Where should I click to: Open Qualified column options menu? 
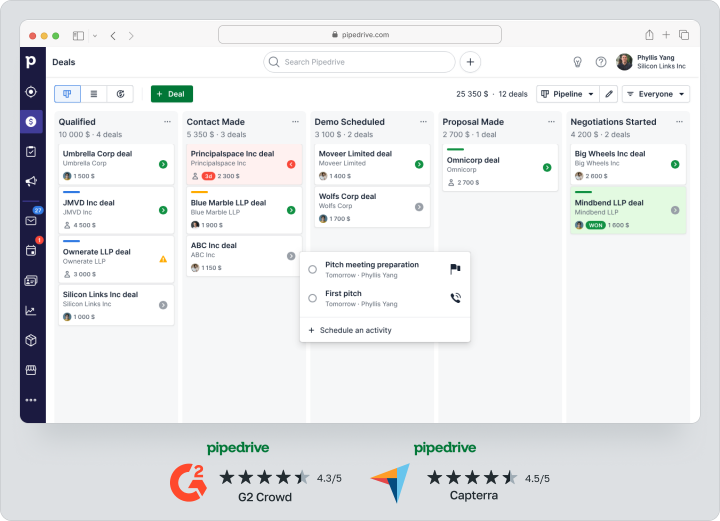(167, 122)
